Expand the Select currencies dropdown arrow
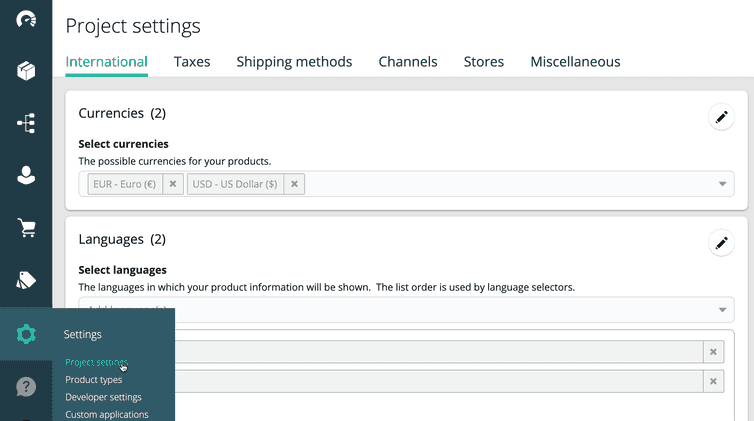This screenshot has height=421, width=754. click(722, 184)
